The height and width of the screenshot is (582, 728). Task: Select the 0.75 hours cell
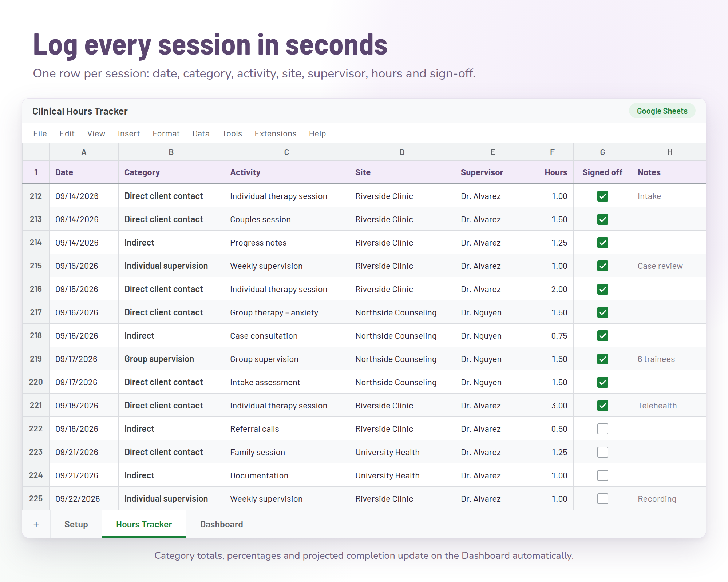point(552,336)
